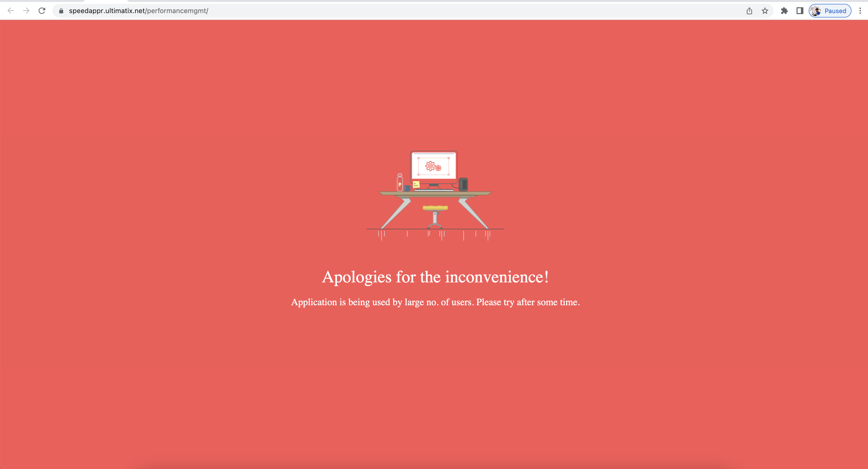This screenshot has height=469, width=868.
Task: Bookmark this page with the star
Action: 765,11
